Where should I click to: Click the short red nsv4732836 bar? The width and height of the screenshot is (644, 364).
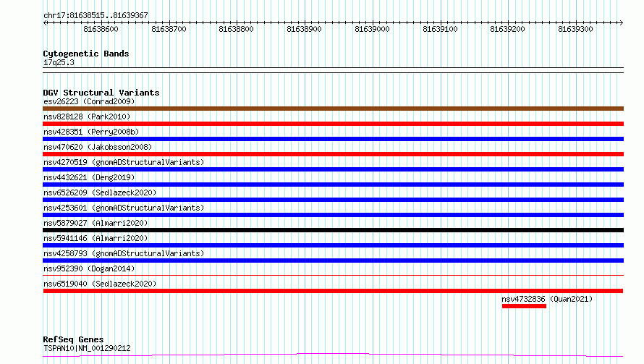(524, 306)
